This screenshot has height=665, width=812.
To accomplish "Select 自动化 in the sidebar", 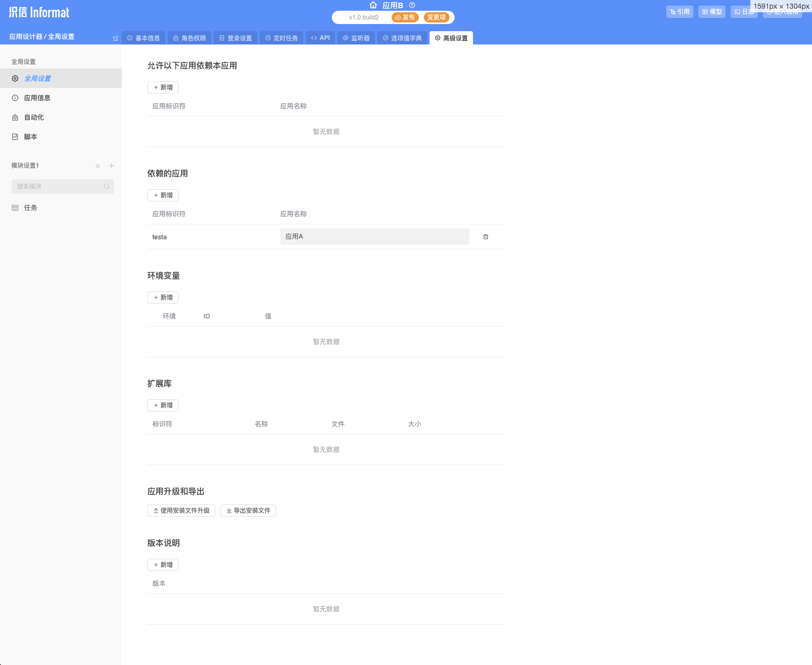I will [x=34, y=118].
